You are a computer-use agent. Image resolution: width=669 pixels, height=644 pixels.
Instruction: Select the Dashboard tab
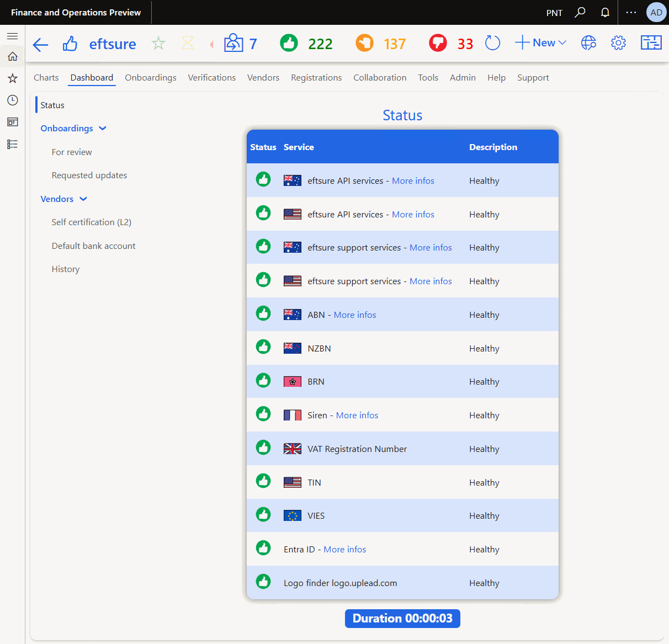pos(92,78)
